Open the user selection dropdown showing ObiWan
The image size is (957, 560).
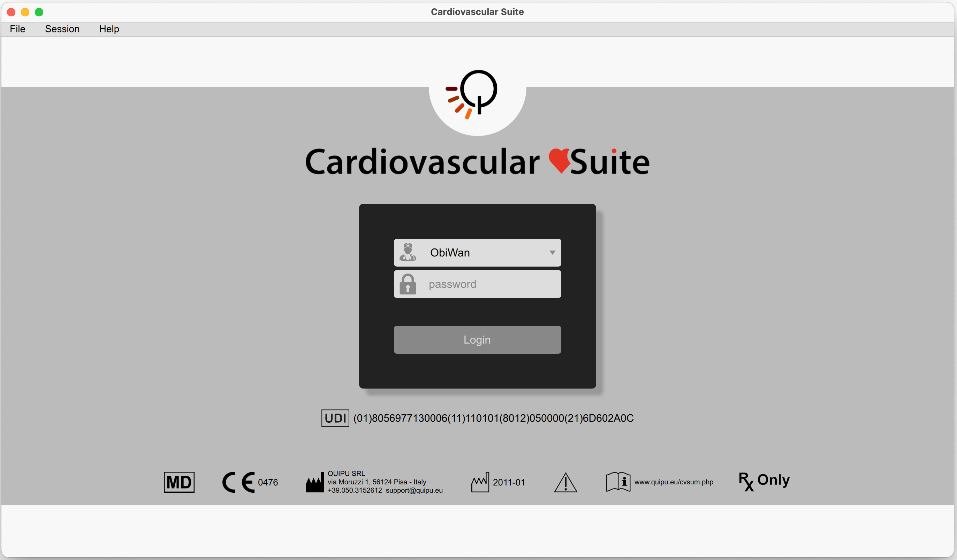[477, 253]
